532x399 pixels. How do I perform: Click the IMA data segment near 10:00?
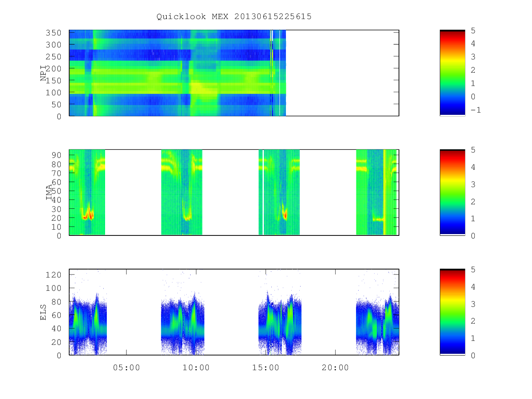coord(182,192)
